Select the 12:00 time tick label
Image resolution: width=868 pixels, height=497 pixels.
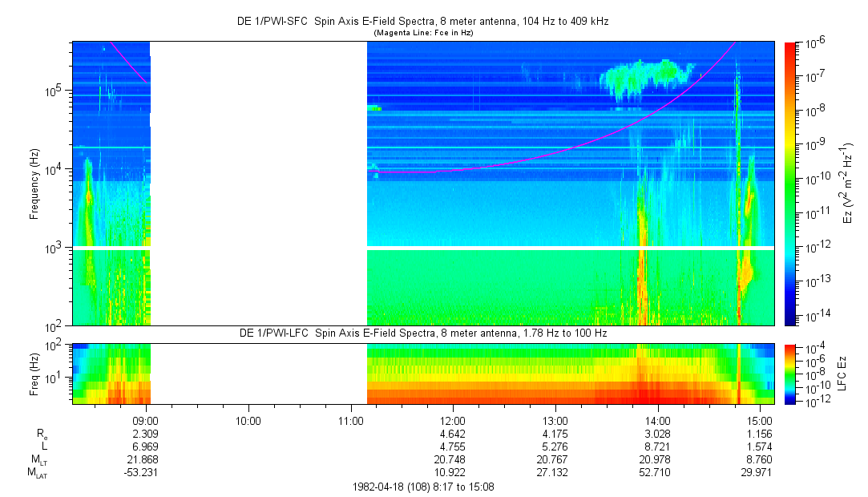[453, 419]
